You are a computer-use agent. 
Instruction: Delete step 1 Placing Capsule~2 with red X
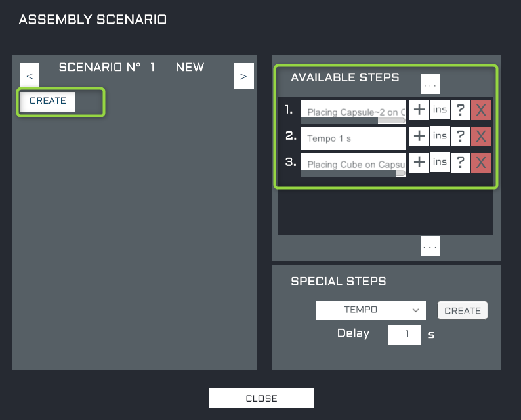[481, 110]
